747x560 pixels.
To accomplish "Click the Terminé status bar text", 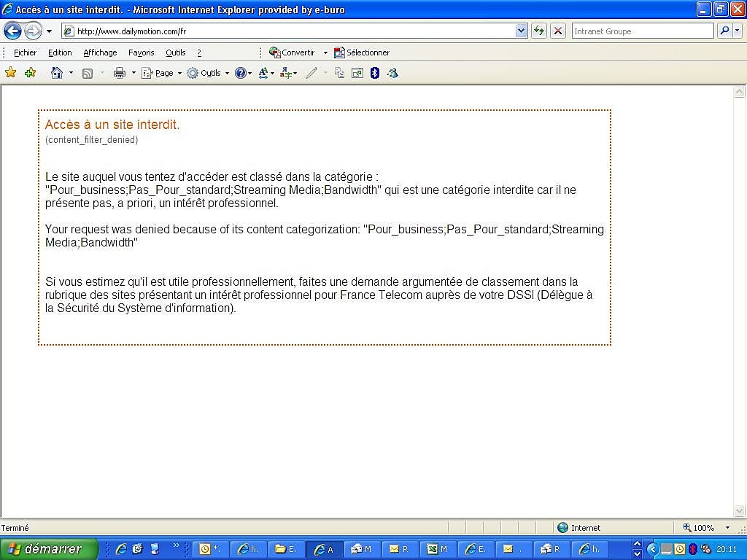I will click(x=15, y=528).
